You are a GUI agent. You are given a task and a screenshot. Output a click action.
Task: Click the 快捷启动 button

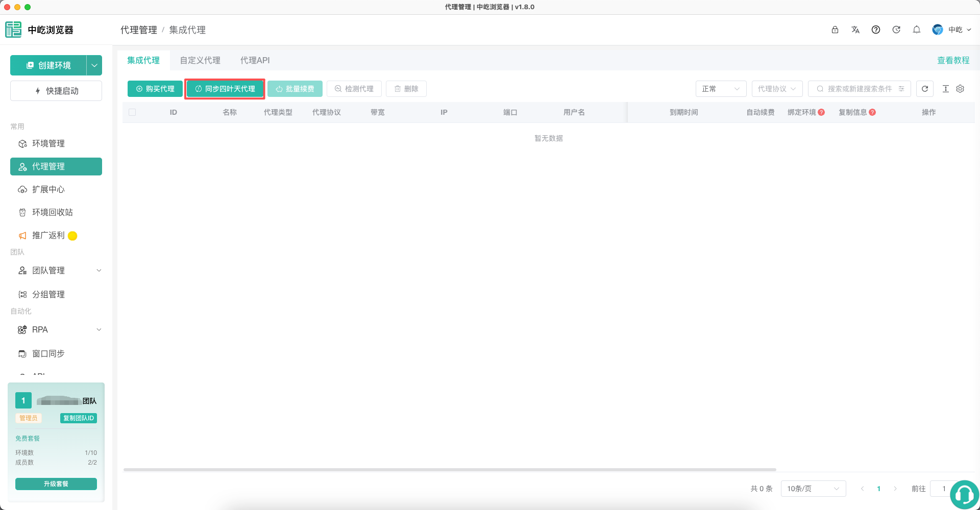(x=56, y=91)
